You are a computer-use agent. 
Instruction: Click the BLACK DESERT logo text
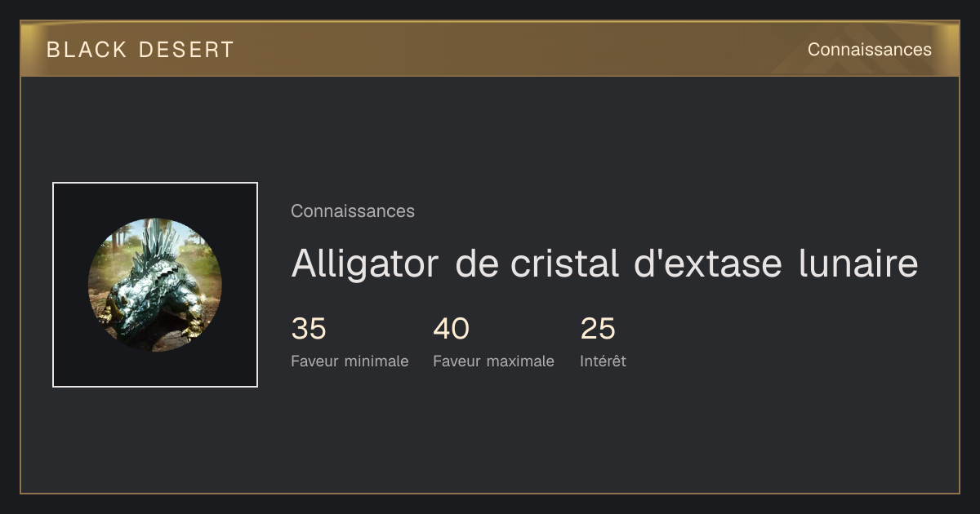point(140,50)
